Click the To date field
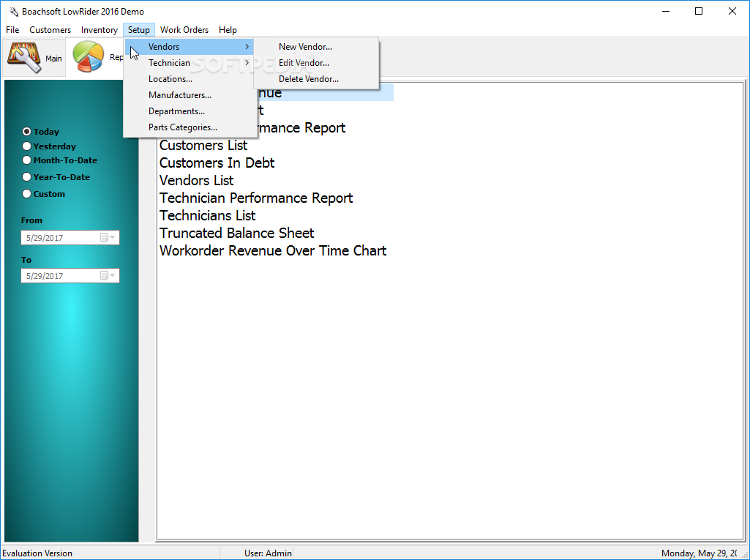This screenshot has height=560, width=750. (70, 275)
